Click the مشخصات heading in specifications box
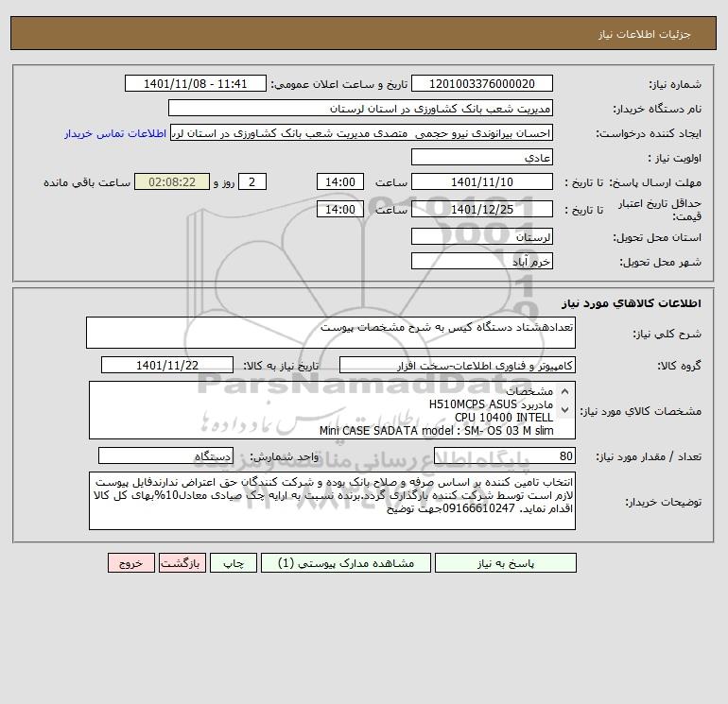This screenshot has width=728, height=704. click(529, 391)
